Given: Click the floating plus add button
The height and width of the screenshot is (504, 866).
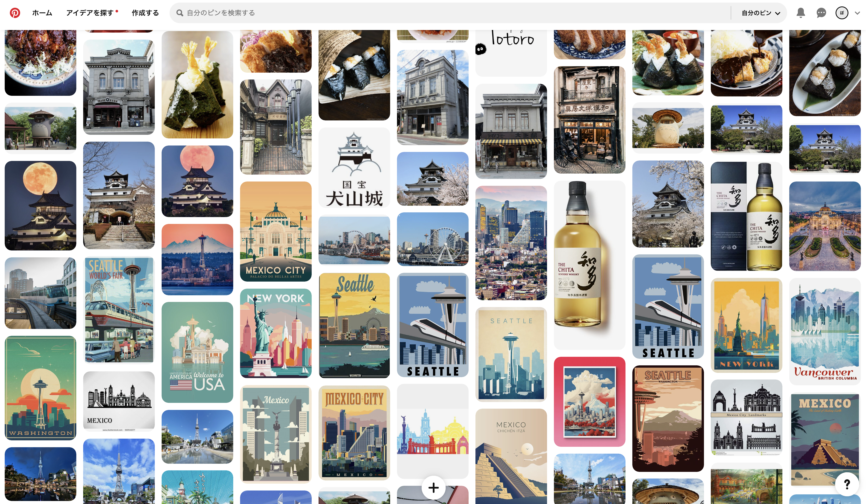Looking at the screenshot, I should 433,487.
